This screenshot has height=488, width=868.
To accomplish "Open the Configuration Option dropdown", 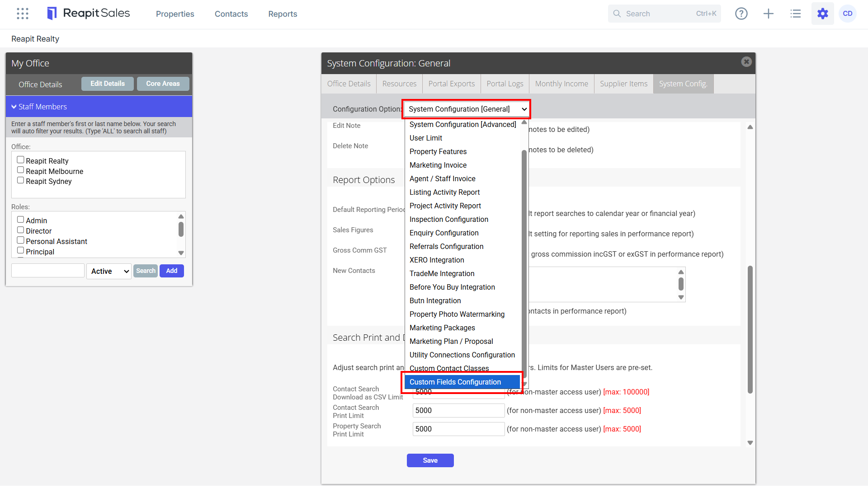I will point(467,109).
